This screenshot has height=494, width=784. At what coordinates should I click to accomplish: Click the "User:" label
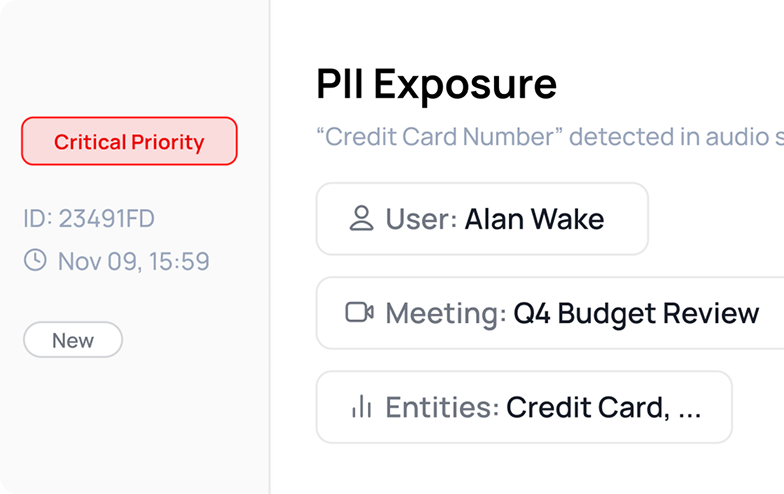421,219
